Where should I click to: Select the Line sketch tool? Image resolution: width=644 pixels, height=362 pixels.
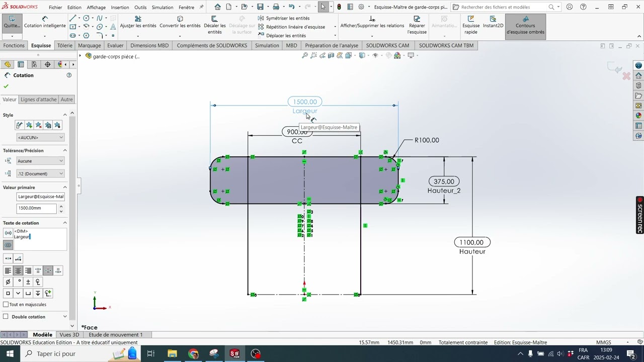(x=73, y=18)
